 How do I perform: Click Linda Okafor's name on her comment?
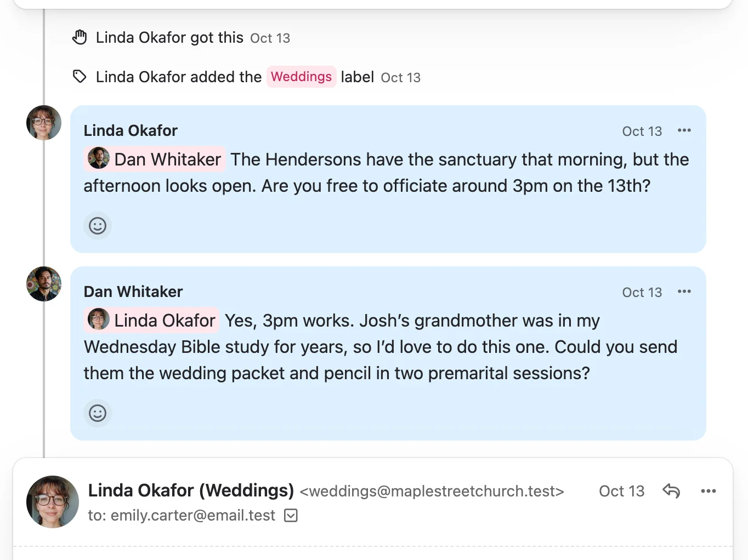click(x=131, y=130)
